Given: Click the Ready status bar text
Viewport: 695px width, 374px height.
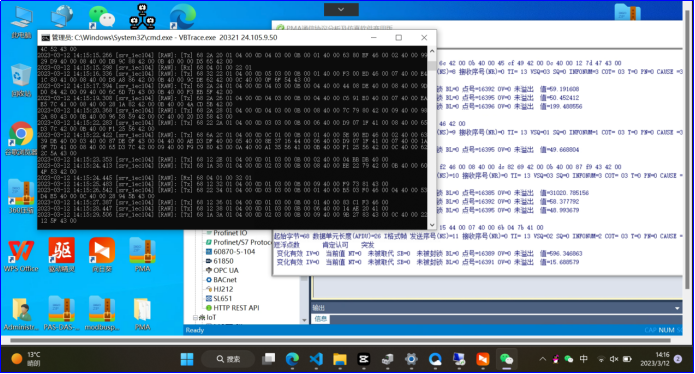Looking at the screenshot, I should [x=195, y=331].
